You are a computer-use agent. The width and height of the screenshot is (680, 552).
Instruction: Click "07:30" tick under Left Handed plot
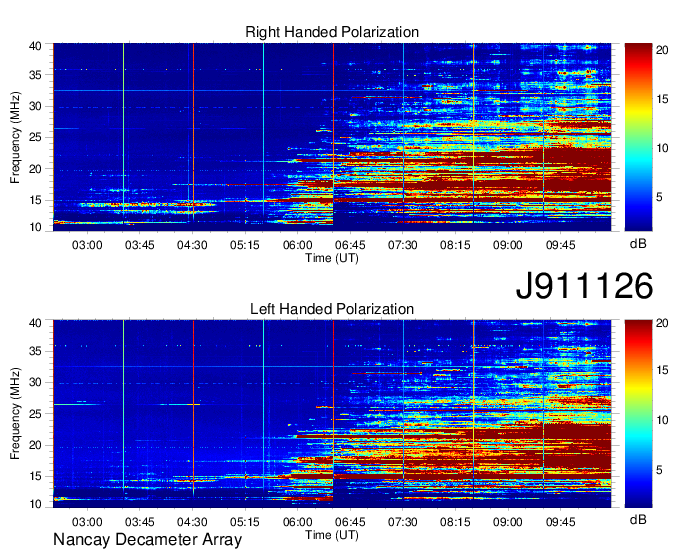coord(402,522)
